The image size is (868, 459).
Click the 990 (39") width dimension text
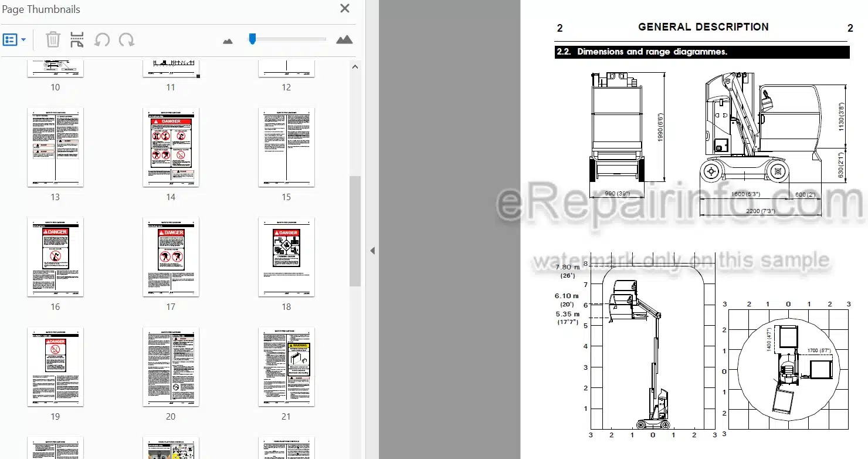(617, 194)
